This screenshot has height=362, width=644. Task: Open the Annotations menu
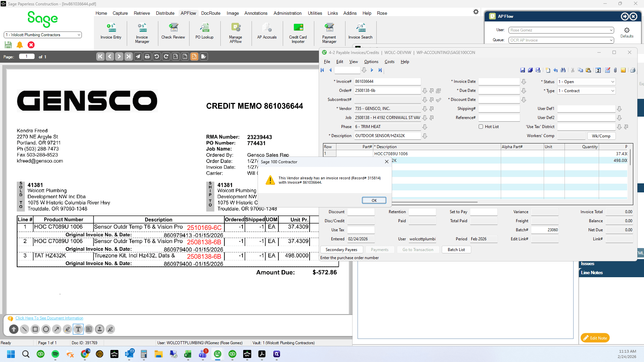(x=256, y=13)
